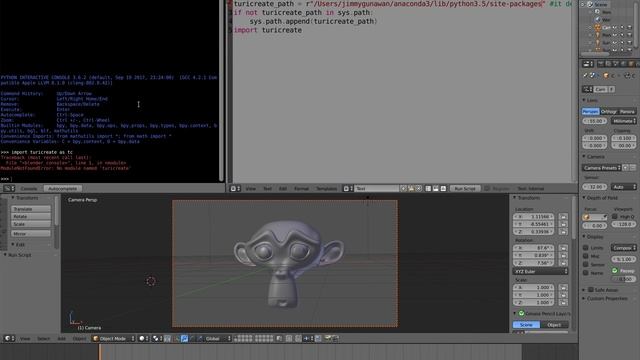Select the Scene grease pencil source

526,325
